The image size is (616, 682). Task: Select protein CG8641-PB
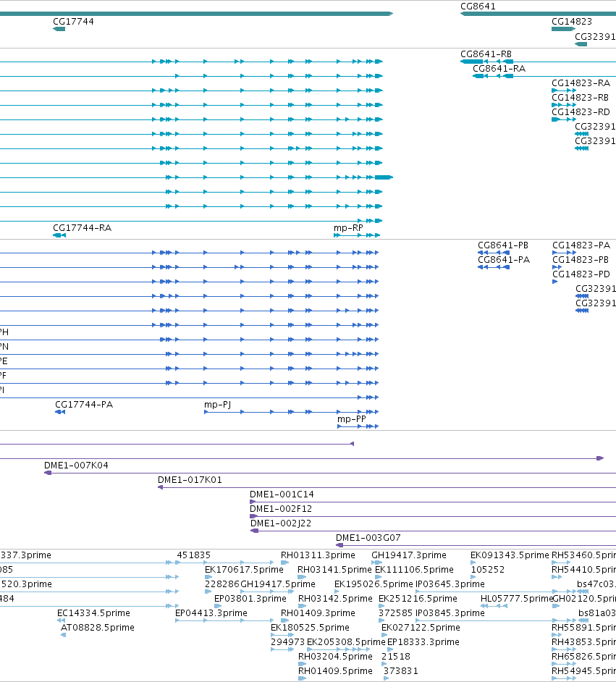[x=503, y=245]
